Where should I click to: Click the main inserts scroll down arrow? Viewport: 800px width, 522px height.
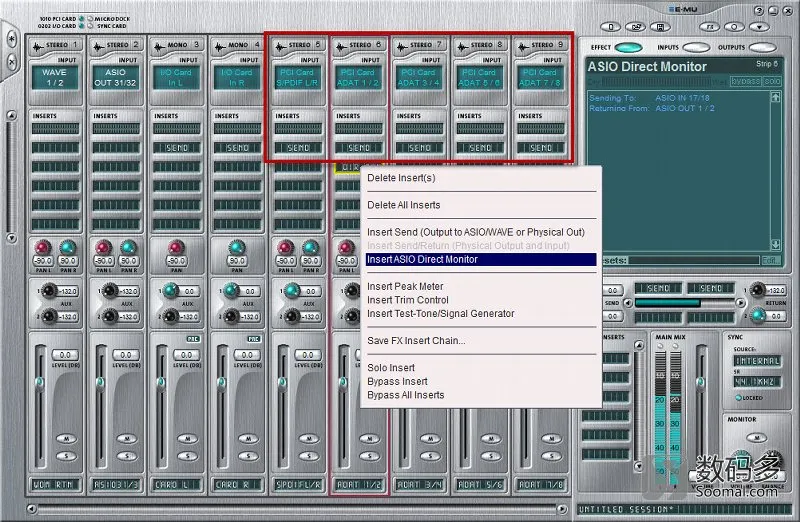click(x=638, y=466)
